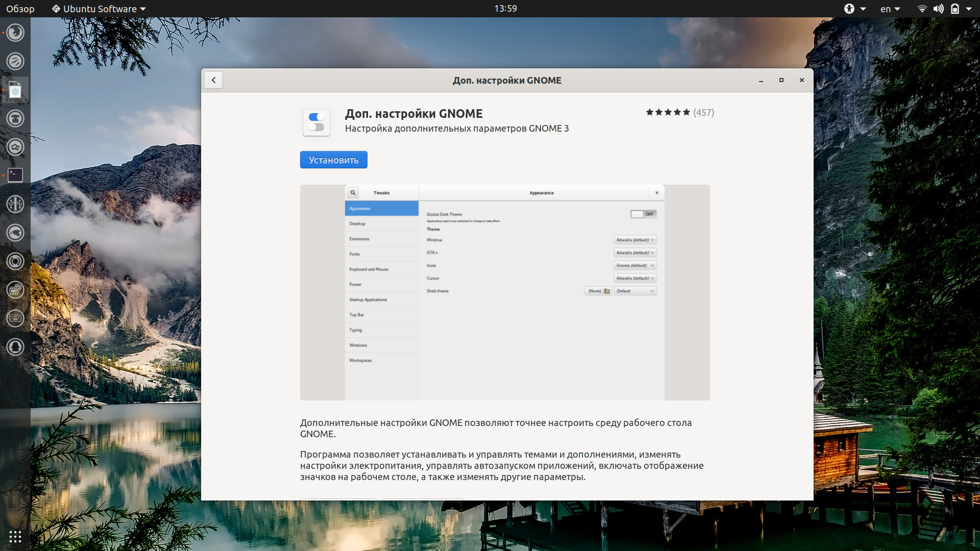Image resolution: width=980 pixels, height=551 pixels.
Task: Open the bird dock icon
Action: click(x=15, y=233)
